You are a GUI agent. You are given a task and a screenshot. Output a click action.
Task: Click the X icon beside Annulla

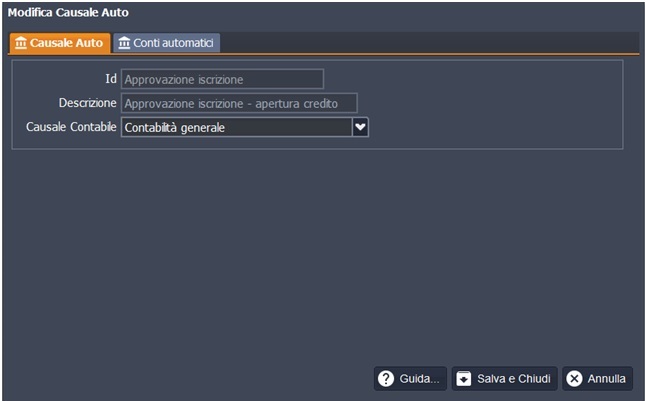click(x=574, y=379)
